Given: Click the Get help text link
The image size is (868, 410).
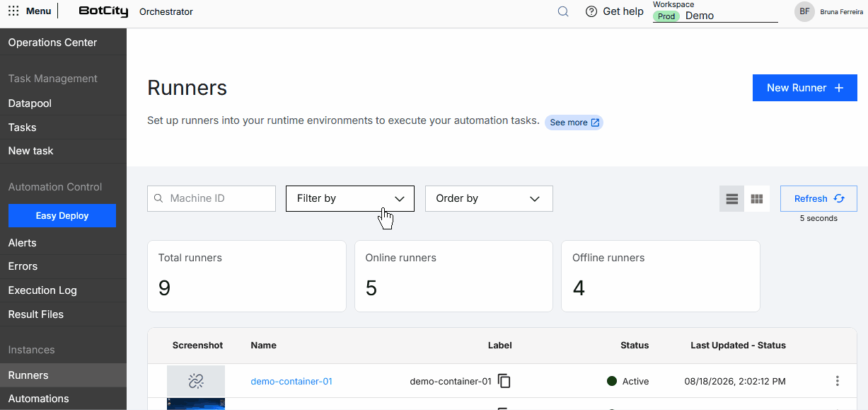Looking at the screenshot, I should pyautogui.click(x=623, y=11).
